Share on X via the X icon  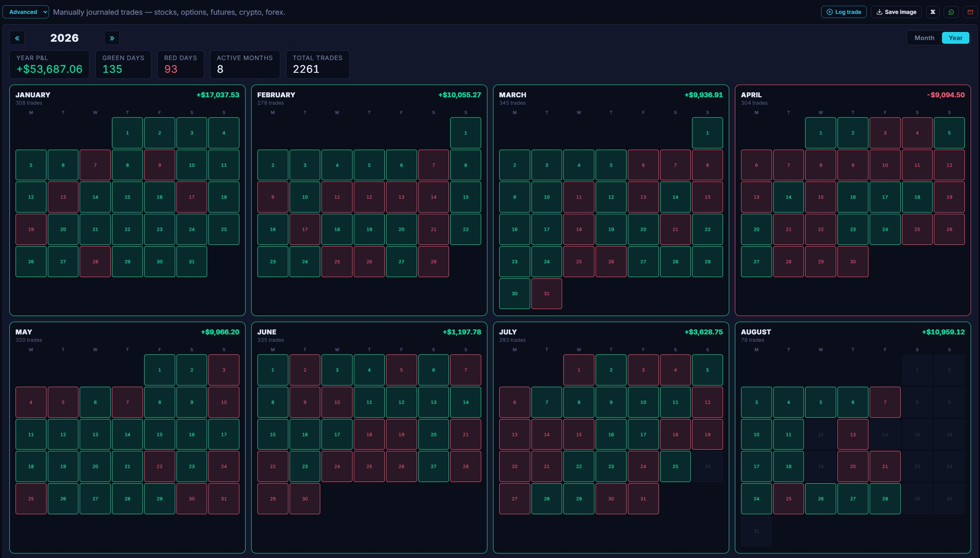coord(933,12)
